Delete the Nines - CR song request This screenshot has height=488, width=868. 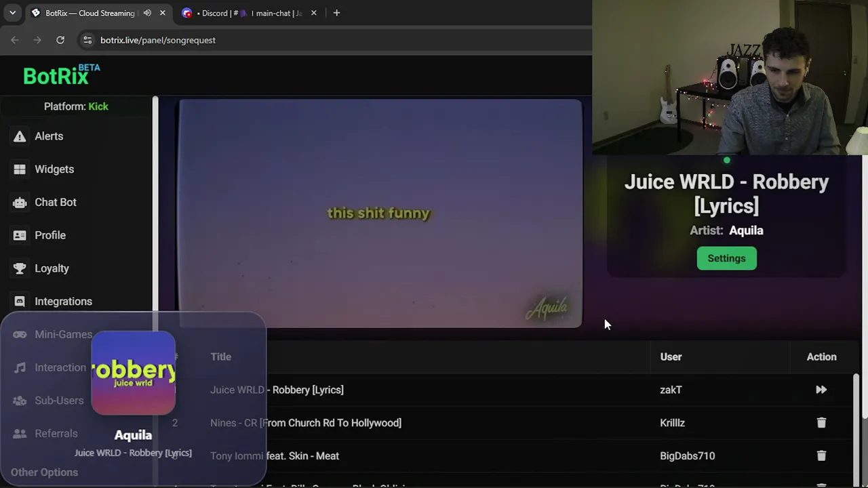(x=821, y=423)
